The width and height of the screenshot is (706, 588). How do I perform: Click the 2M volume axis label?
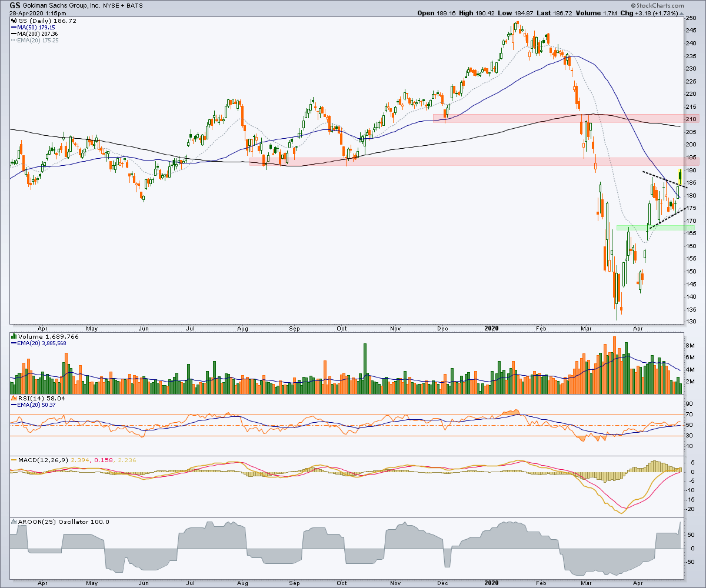[691, 382]
